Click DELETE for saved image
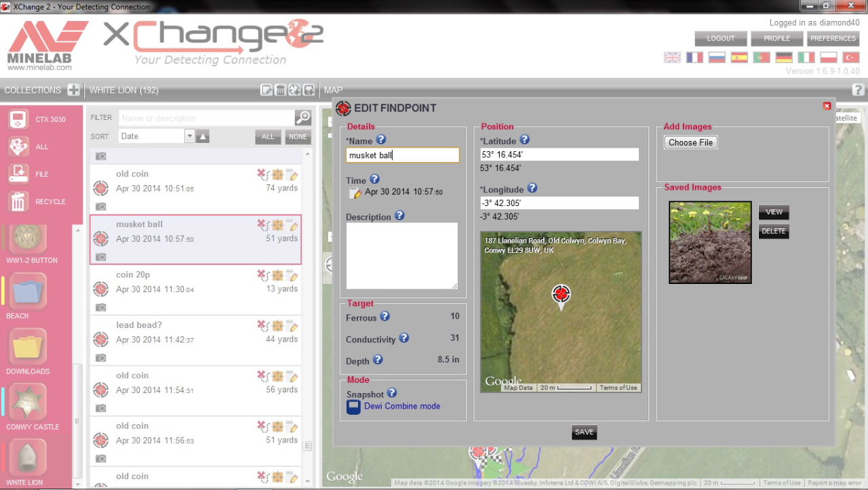This screenshot has width=868, height=490. point(774,231)
